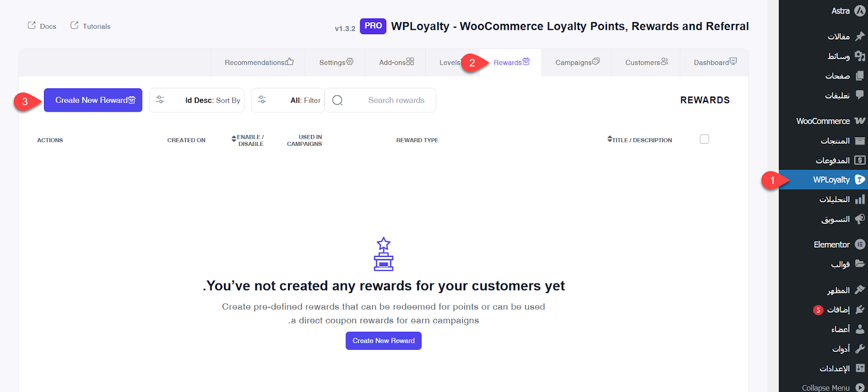Open the All Filter dropdown
The width and height of the screenshot is (868, 392).
point(288,100)
